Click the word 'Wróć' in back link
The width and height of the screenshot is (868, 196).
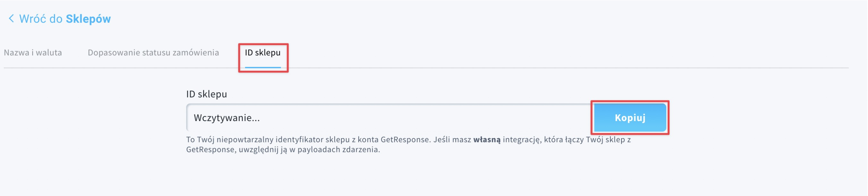(x=33, y=19)
